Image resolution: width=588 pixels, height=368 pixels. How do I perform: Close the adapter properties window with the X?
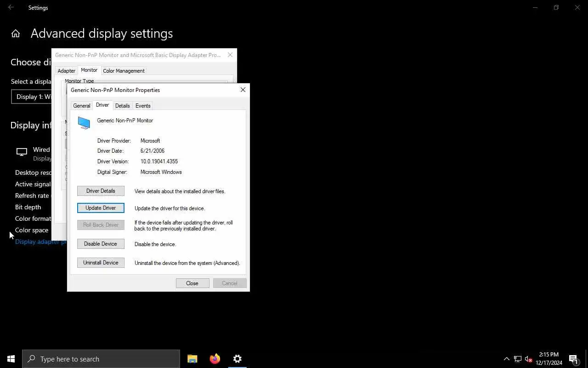click(230, 55)
